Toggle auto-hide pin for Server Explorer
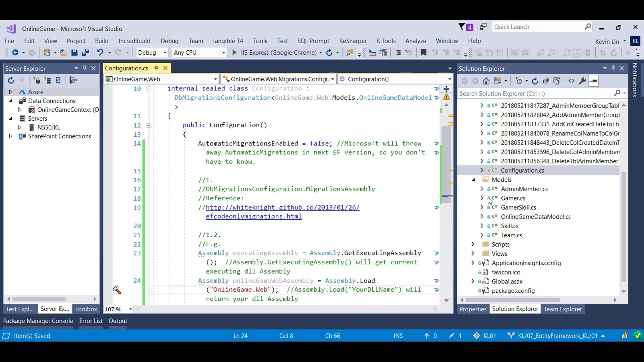The width and height of the screenshot is (644, 362). (x=85, y=68)
